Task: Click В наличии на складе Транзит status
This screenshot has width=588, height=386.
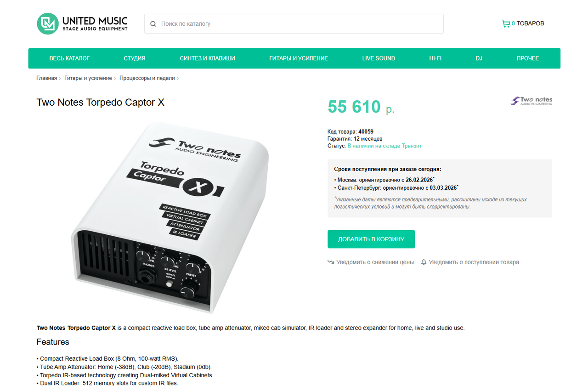Action: (384, 146)
